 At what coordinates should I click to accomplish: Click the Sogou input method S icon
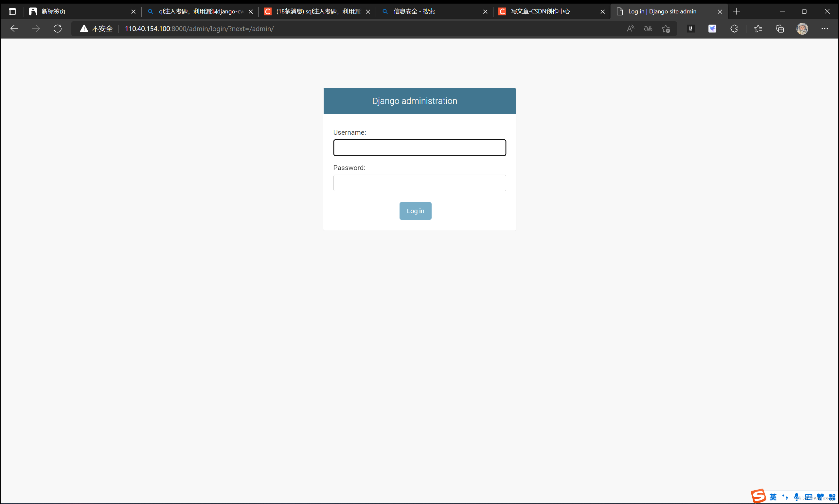point(758,496)
